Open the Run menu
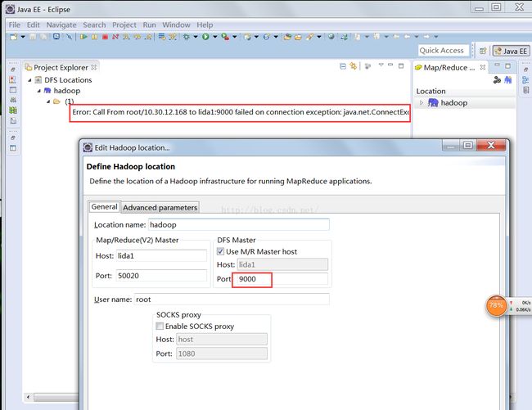Viewport: 532px width, 410px height. click(149, 25)
